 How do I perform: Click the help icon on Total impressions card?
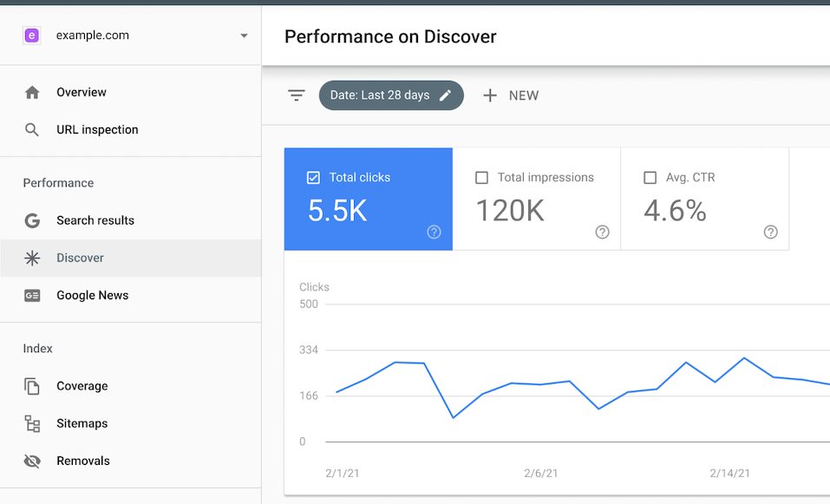point(603,232)
